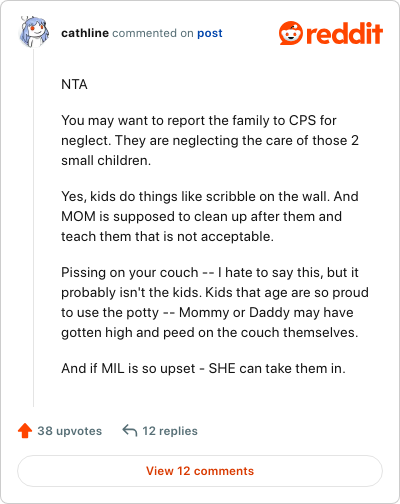Click the paragraph about reporting to CPS
400x504 pixels.
click(210, 140)
